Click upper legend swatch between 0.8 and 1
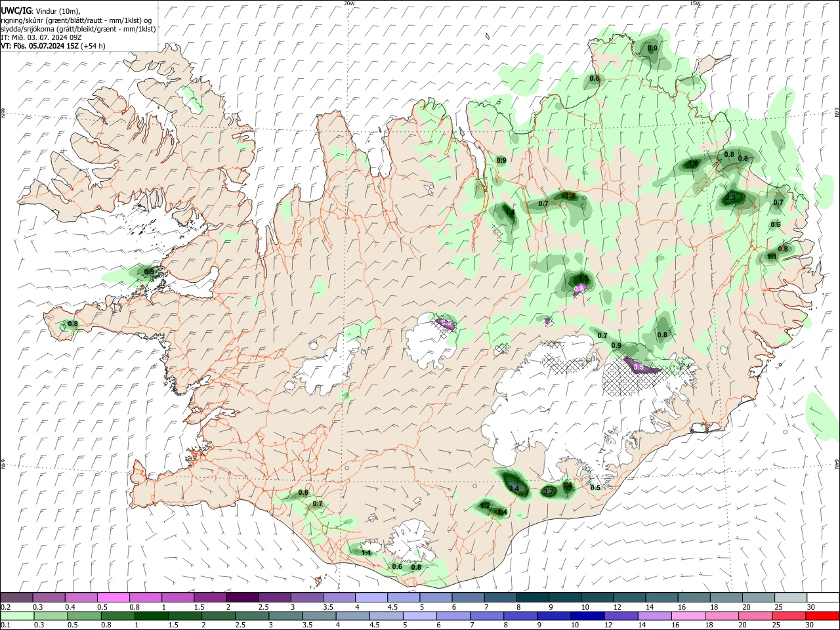This screenshot has height=630, width=840. (x=145, y=597)
